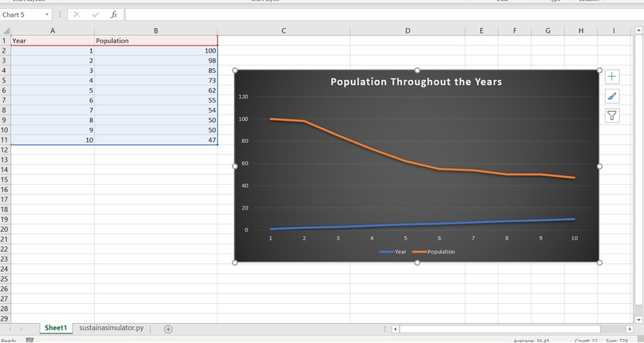Select the Year cell with value 10
Viewport: 644px width, 343px height.
coord(53,140)
